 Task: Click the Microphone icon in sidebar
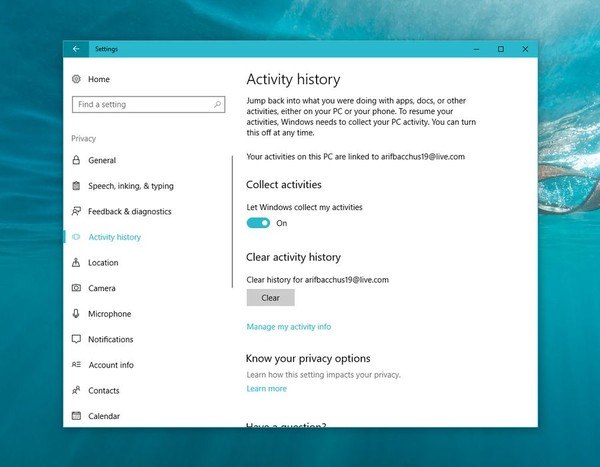(x=76, y=314)
